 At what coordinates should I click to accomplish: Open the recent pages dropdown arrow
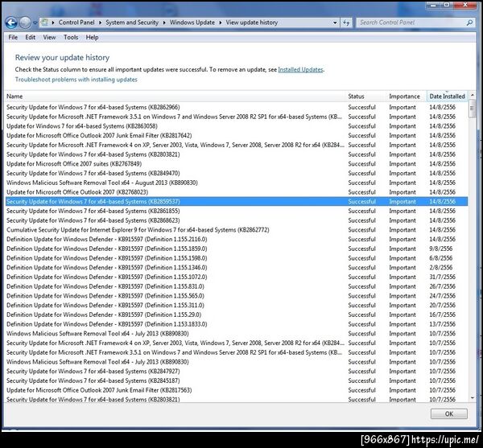pyautogui.click(x=35, y=23)
